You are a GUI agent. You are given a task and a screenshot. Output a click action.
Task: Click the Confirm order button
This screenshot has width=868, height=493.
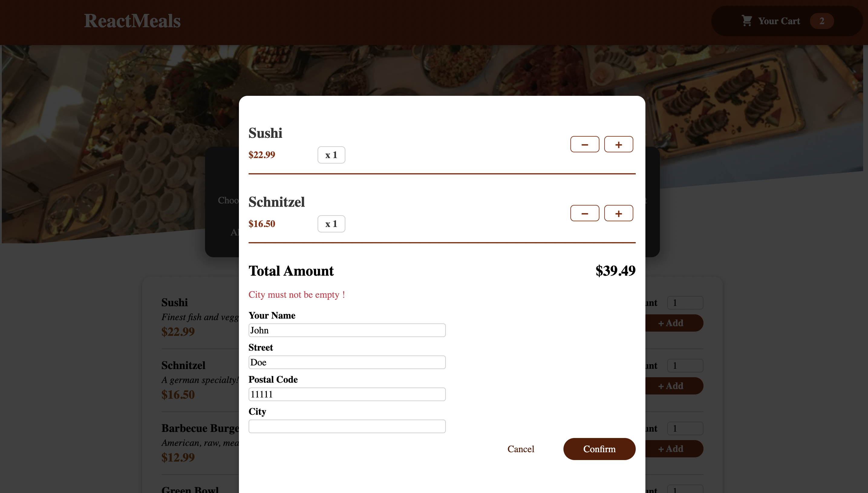coord(599,449)
